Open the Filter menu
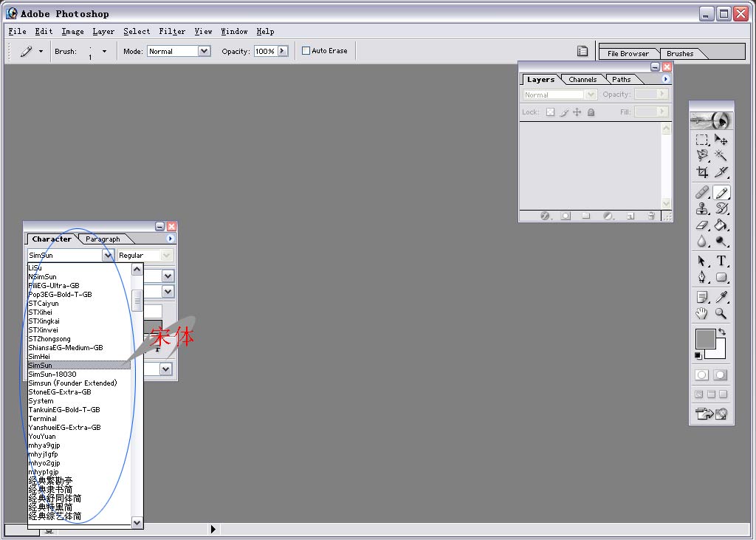Image resolution: width=756 pixels, height=540 pixels. (x=172, y=31)
